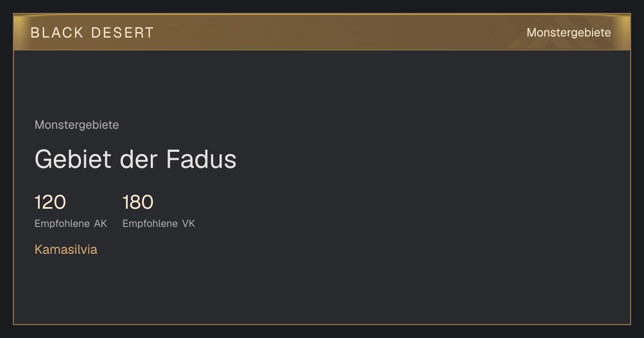Viewport: 644px width, 338px height.
Task: Click the empty dark card area on the right
Action: coord(456,188)
